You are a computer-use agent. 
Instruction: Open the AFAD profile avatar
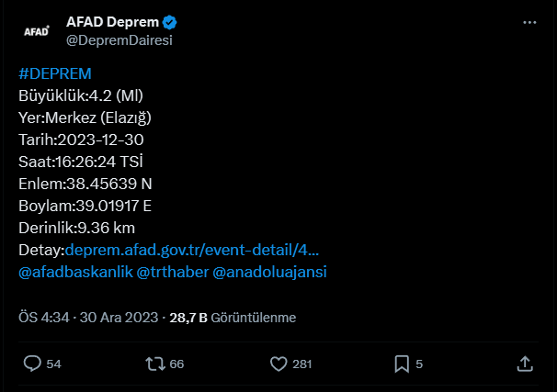(37, 31)
